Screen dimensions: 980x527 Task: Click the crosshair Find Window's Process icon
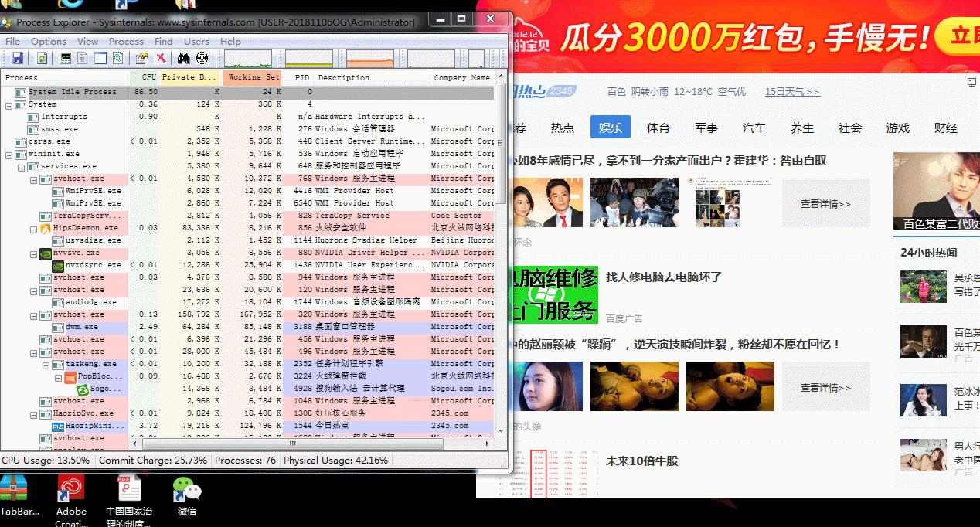pos(202,58)
